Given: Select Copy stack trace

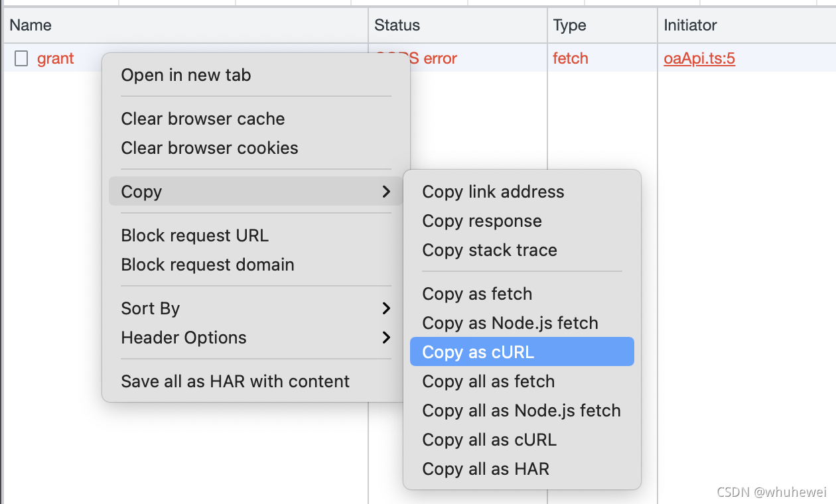Looking at the screenshot, I should pos(489,250).
